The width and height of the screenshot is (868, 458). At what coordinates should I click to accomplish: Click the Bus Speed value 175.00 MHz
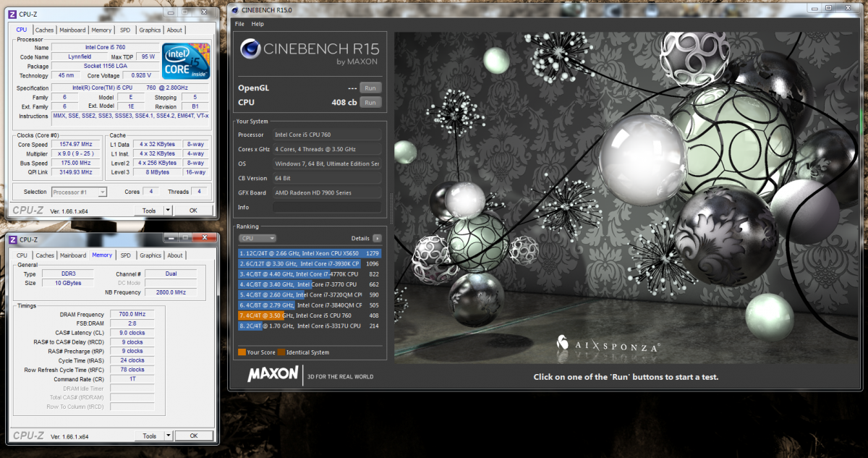click(x=75, y=163)
